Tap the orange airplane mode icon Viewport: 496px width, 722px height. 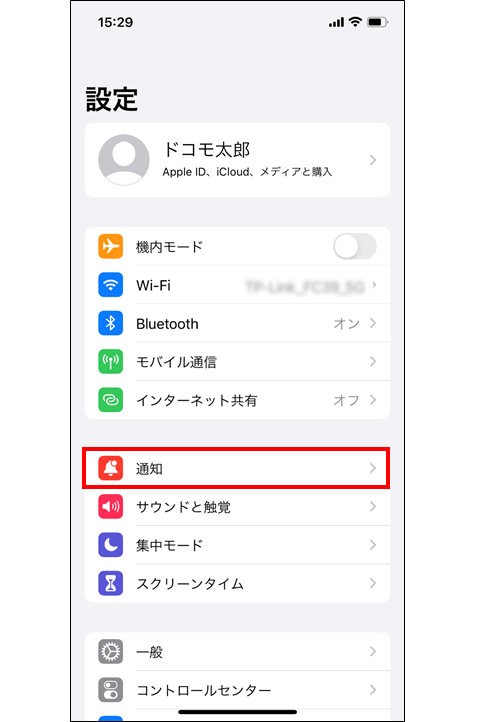coord(111,246)
